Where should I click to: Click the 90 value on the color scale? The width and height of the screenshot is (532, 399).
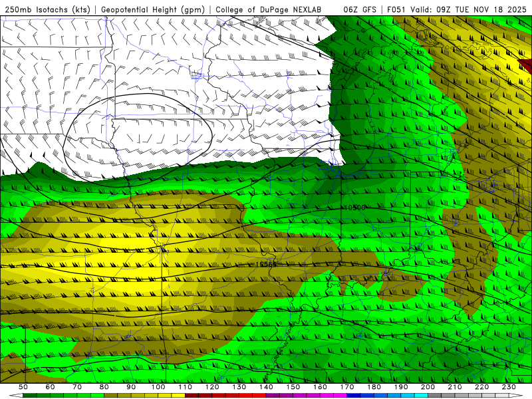click(x=131, y=387)
